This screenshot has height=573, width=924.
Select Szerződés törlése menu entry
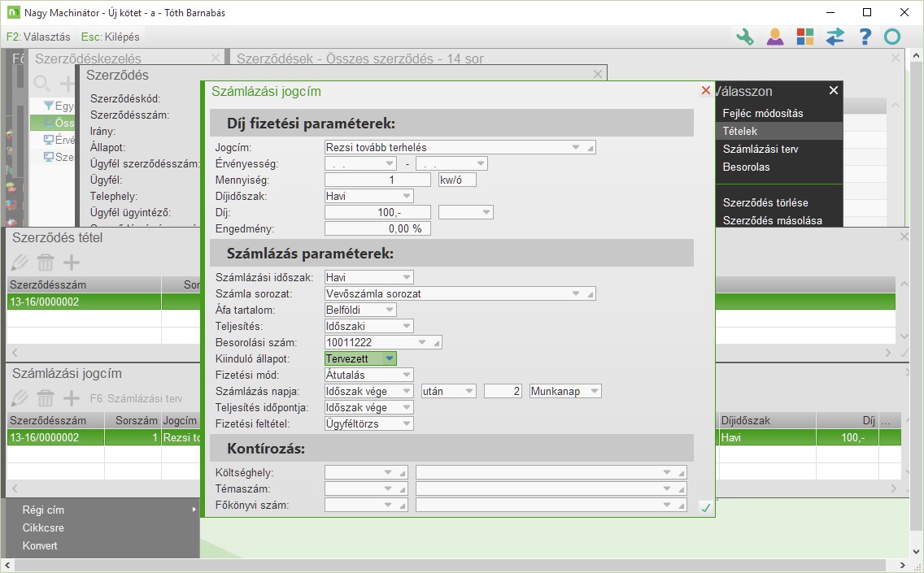point(765,202)
